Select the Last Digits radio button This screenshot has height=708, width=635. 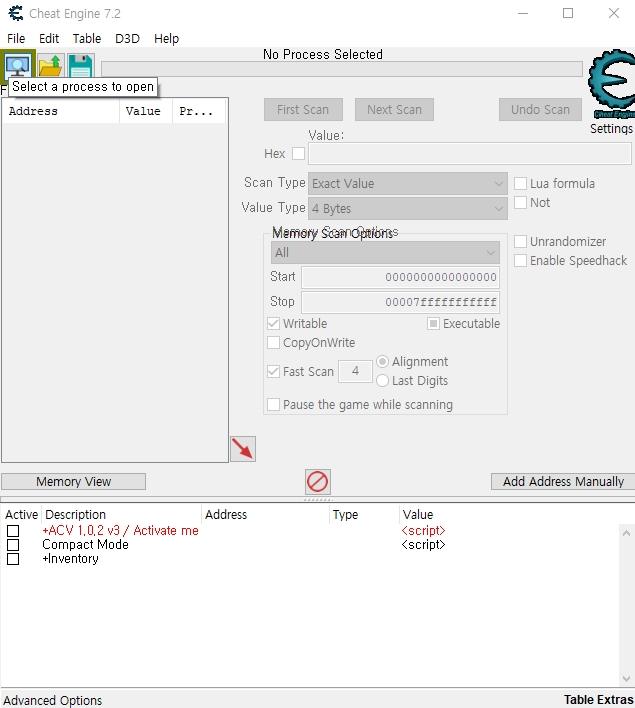pyautogui.click(x=383, y=381)
